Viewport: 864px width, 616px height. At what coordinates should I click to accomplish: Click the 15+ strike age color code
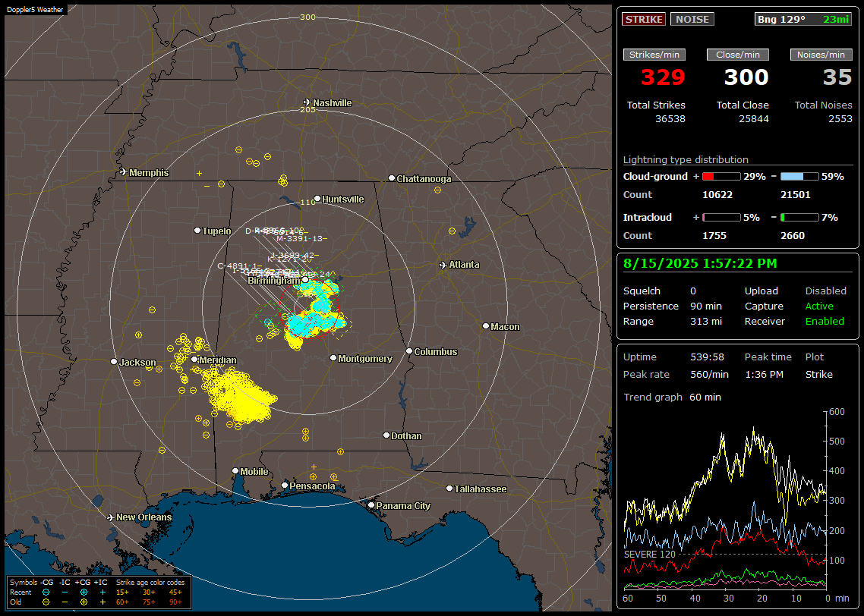(x=122, y=592)
